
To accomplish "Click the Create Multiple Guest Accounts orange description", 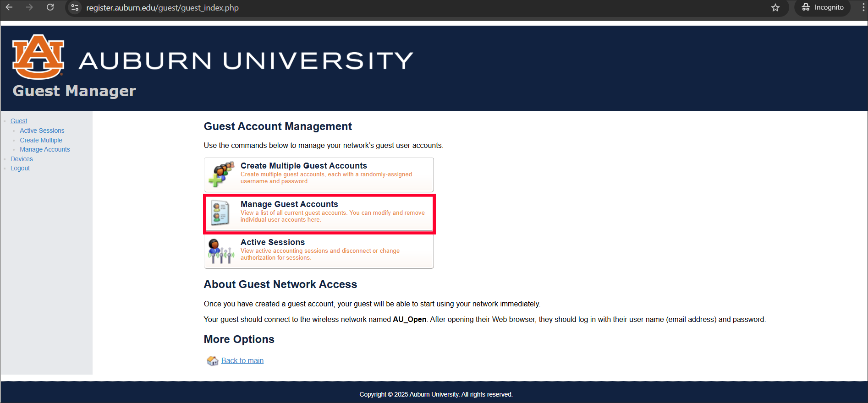I will [x=326, y=178].
